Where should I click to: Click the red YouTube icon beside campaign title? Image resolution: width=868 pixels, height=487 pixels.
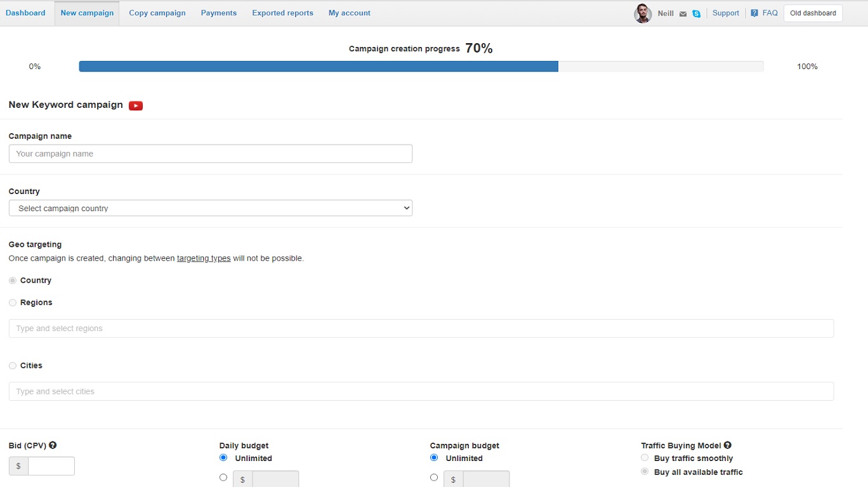point(136,106)
